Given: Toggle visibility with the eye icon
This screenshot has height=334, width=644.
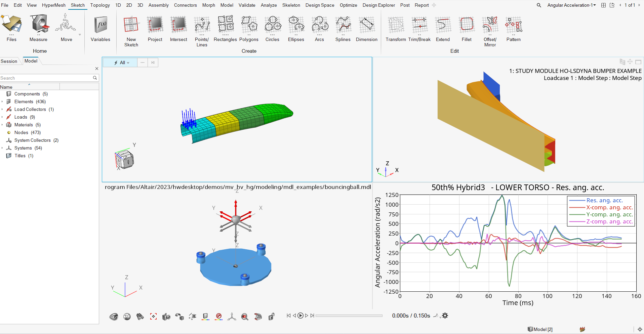Looking at the screenshot, I should (x=114, y=316).
